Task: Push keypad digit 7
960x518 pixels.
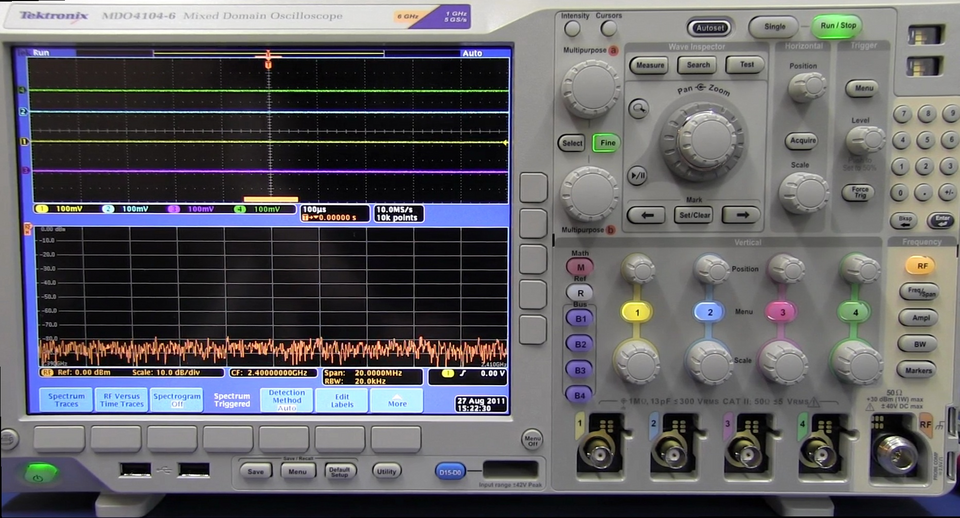Action: tap(902, 114)
